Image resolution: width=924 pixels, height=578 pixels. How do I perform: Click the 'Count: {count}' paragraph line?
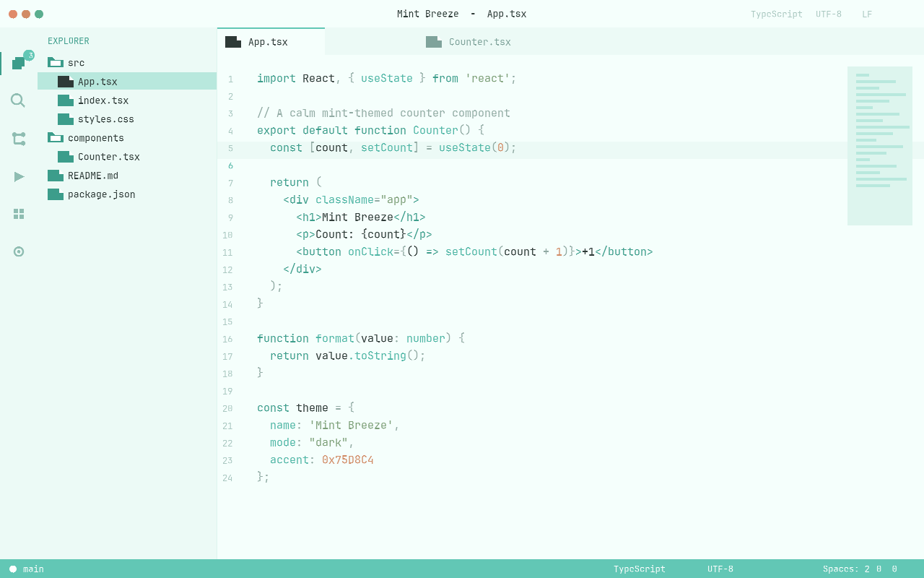[x=364, y=234]
